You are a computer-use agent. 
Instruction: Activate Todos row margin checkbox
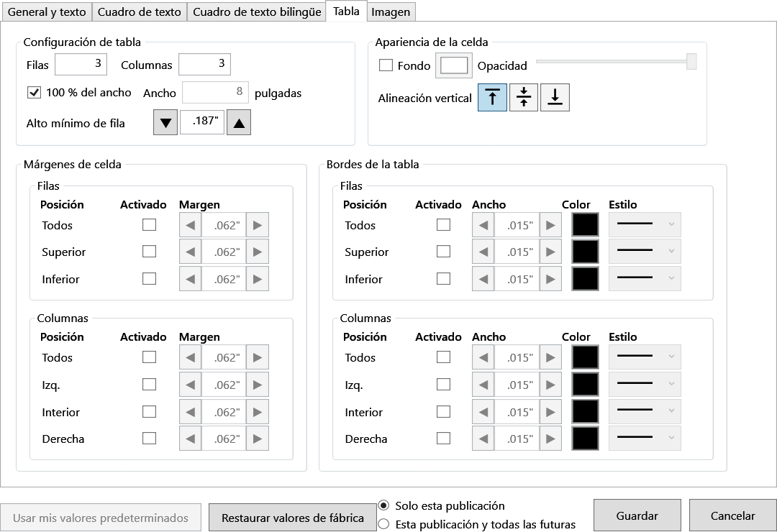point(149,225)
